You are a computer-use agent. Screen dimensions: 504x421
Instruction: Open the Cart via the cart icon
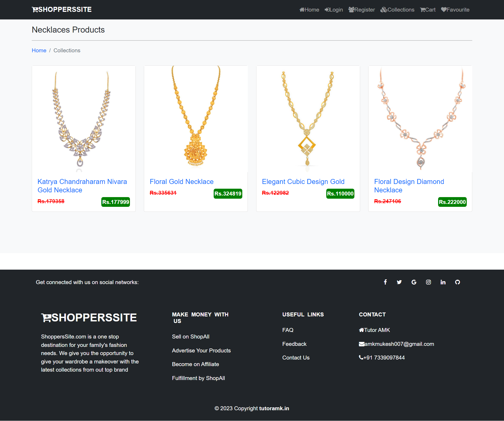[x=427, y=10]
